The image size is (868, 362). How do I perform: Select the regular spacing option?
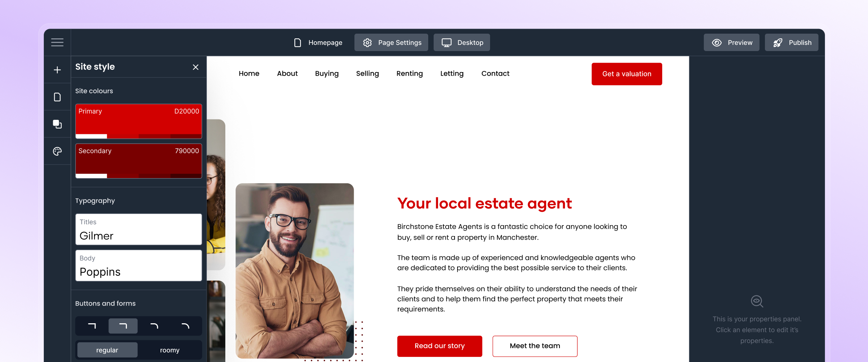(x=107, y=350)
